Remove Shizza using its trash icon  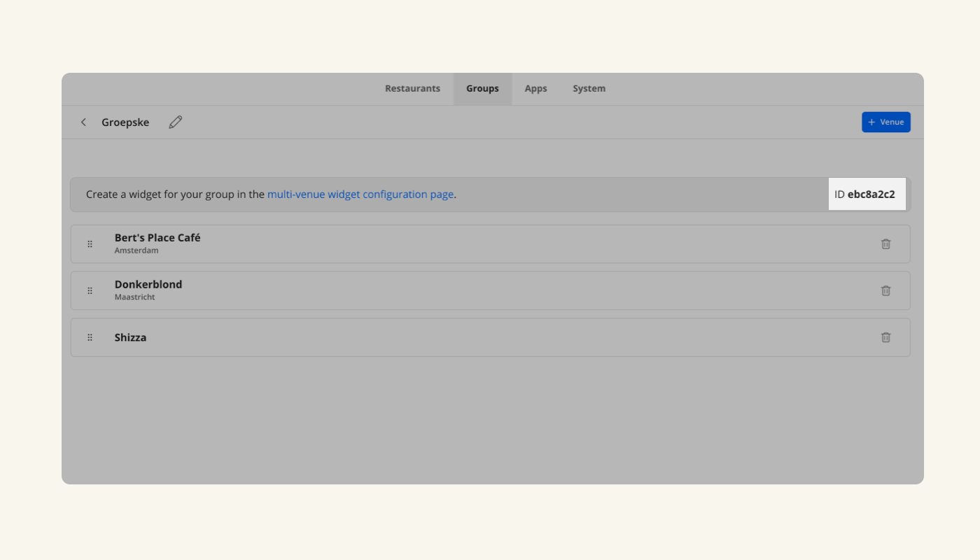(x=885, y=337)
